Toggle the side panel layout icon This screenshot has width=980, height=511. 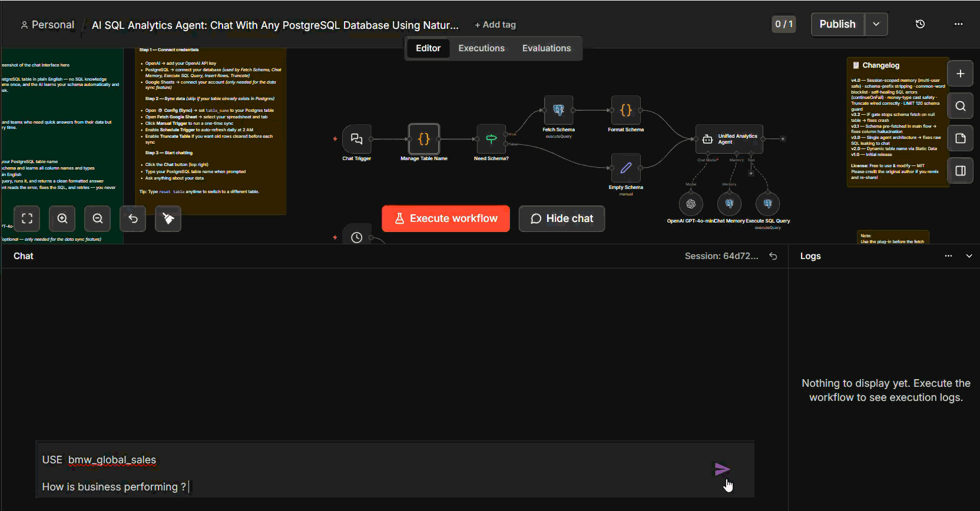pyautogui.click(x=960, y=171)
